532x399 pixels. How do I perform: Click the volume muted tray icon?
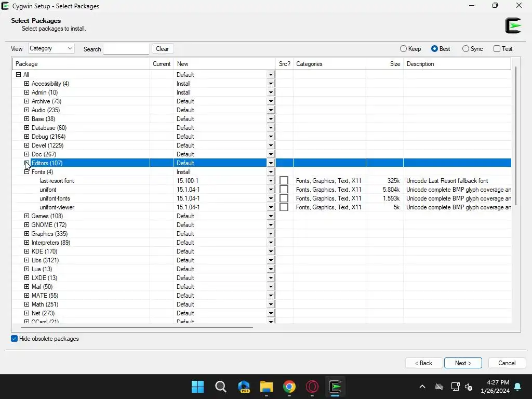click(x=469, y=387)
